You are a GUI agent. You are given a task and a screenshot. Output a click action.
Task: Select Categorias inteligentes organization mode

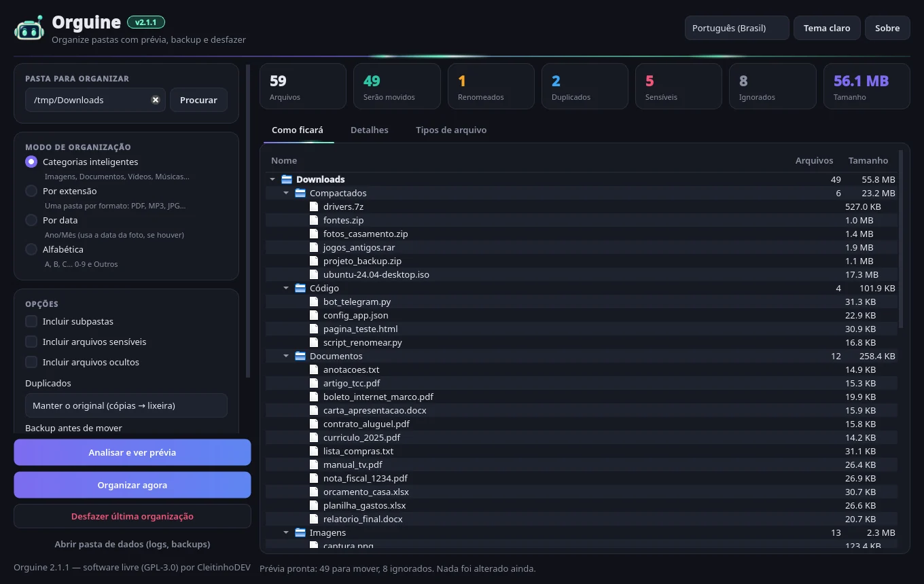click(x=31, y=162)
